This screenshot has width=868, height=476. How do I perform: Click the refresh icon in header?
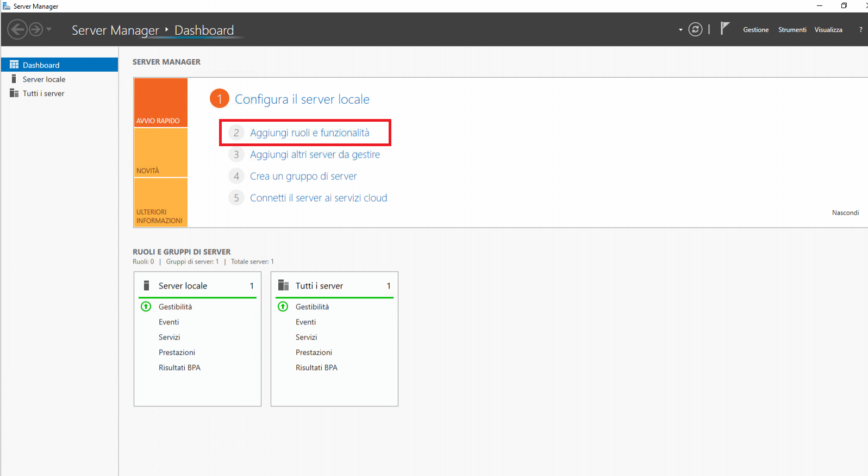pyautogui.click(x=695, y=29)
